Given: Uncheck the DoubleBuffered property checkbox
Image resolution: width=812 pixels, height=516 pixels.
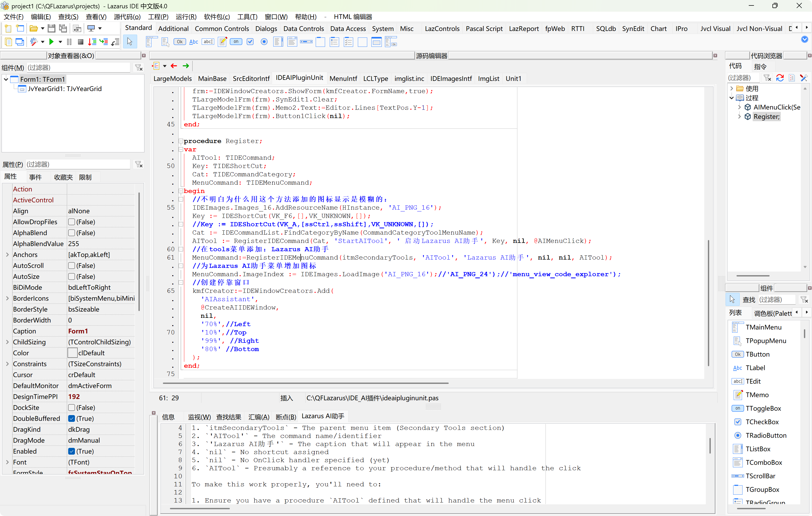Looking at the screenshot, I should coord(72,418).
